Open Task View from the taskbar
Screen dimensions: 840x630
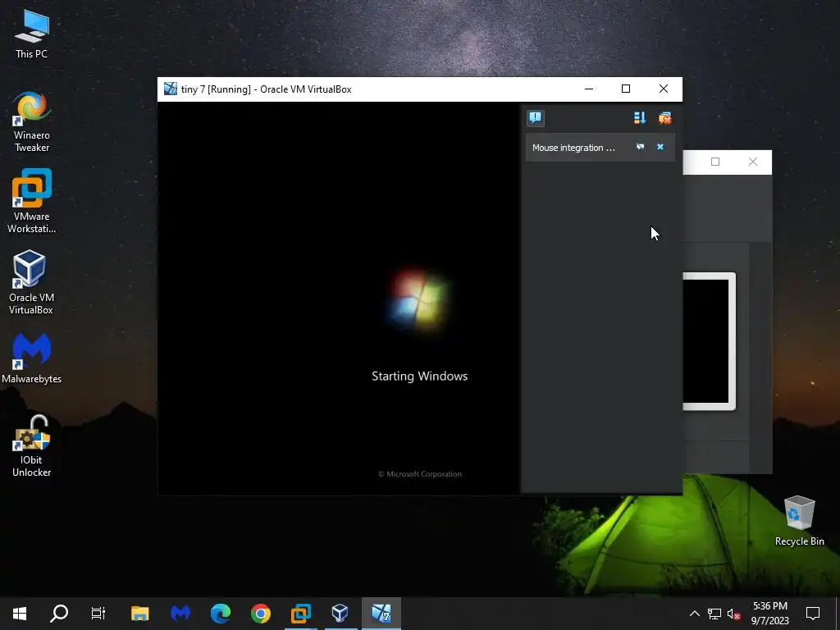(x=98, y=614)
